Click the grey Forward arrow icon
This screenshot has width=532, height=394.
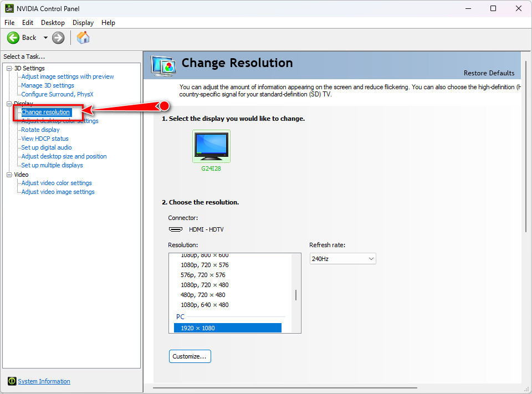[58, 38]
